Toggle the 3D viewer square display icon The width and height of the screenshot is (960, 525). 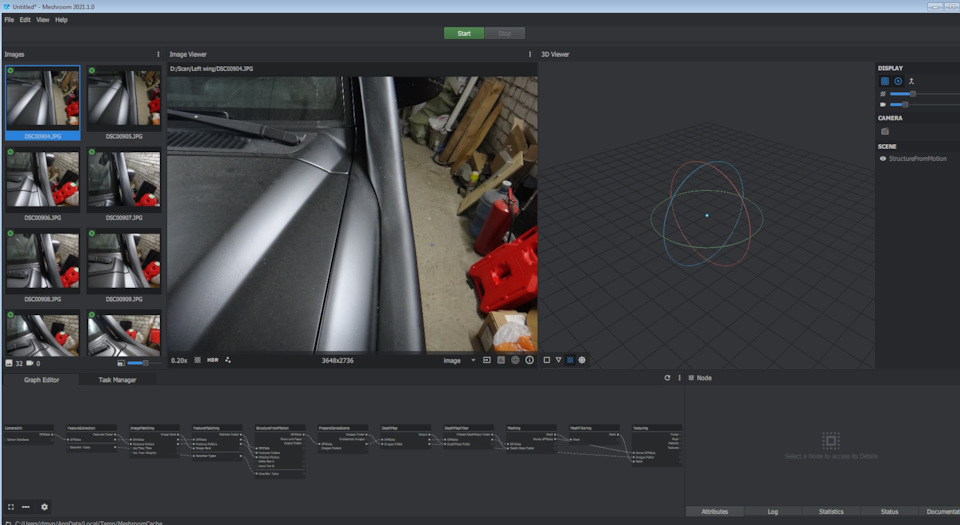[547, 360]
